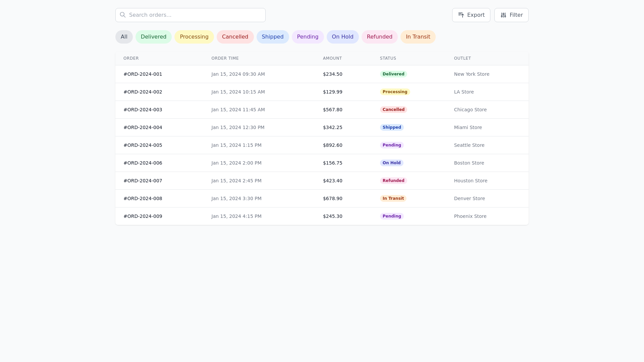The height and width of the screenshot is (362, 644).
Task: Click the Cancelled status badge in table
Action: 393,110
